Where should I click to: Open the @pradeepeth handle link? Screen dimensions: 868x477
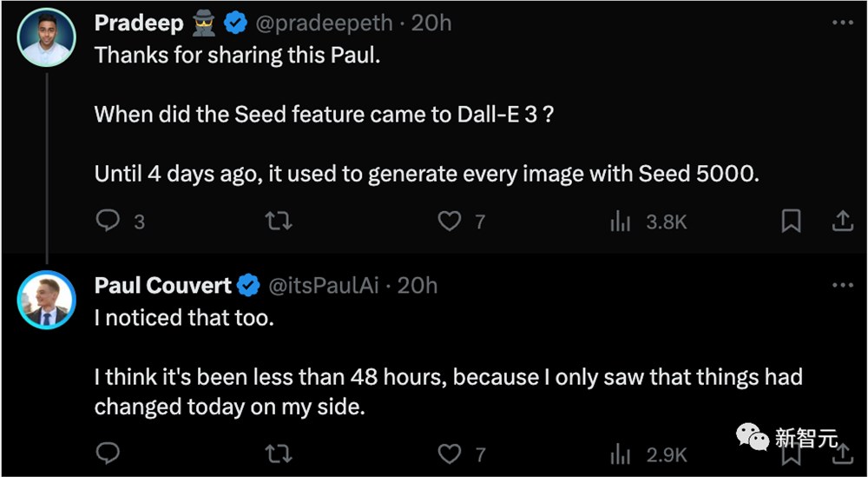point(325,23)
